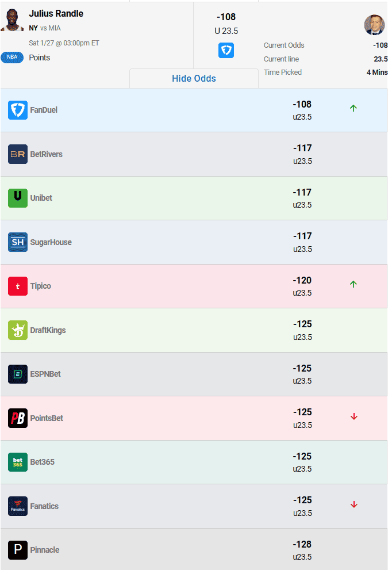
Task: Click the NBA league badge
Action: [x=12, y=58]
